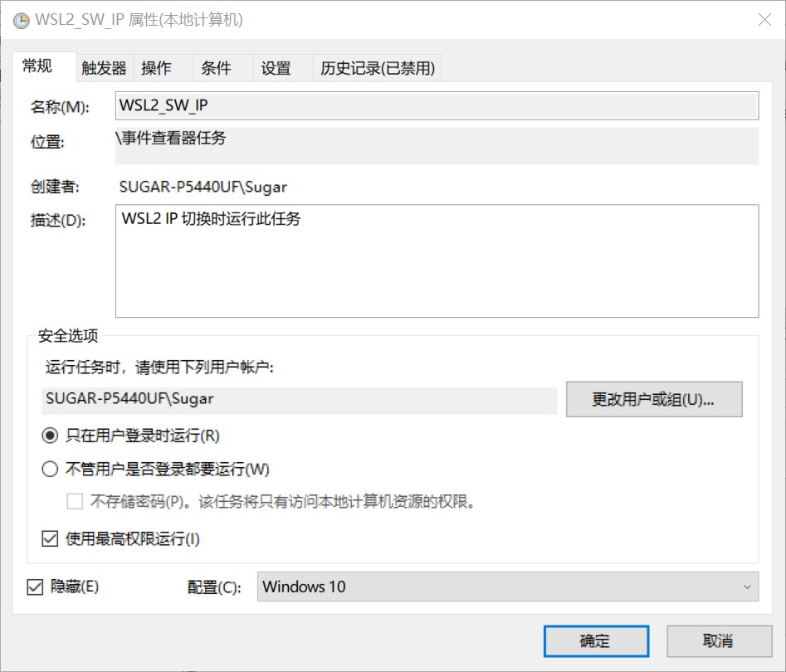
Task: Click the 取消 button
Action: [x=719, y=641]
